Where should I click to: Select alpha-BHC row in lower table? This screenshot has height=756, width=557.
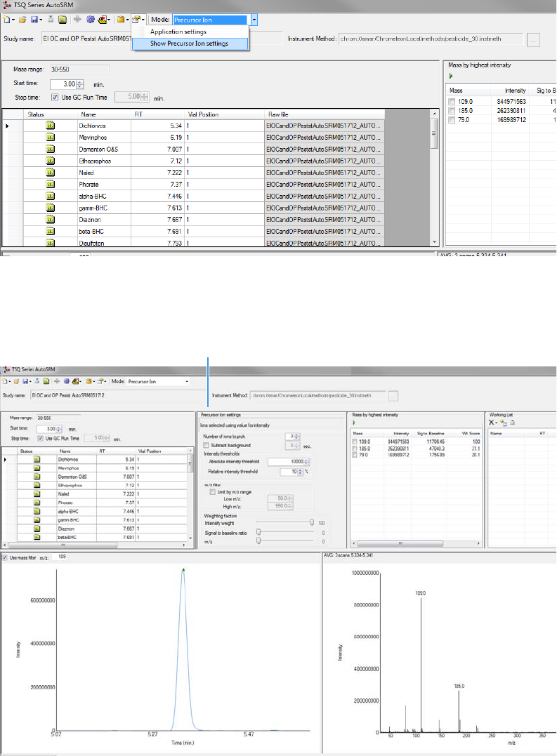95,511
